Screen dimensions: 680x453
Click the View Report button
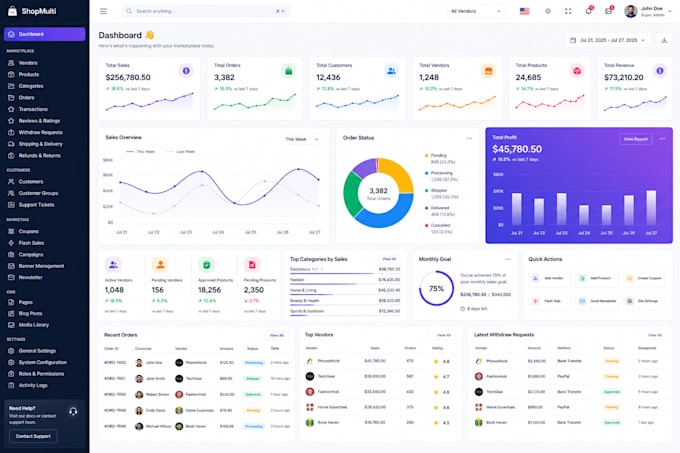pyautogui.click(x=635, y=139)
